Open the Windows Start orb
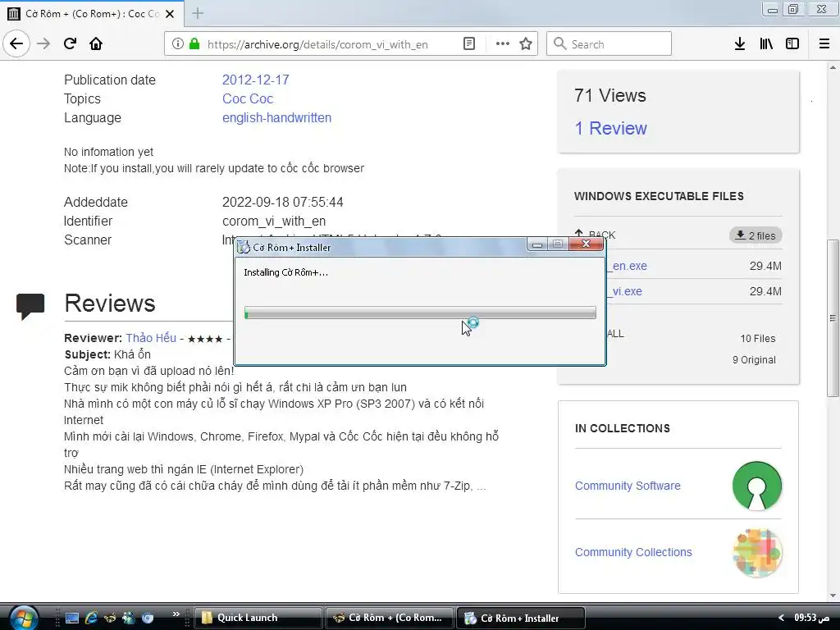Image resolution: width=840 pixels, height=630 pixels. 23,618
